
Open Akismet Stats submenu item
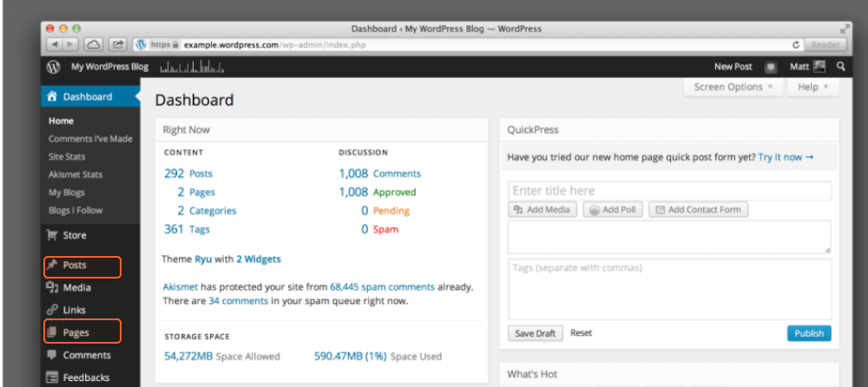click(x=76, y=174)
